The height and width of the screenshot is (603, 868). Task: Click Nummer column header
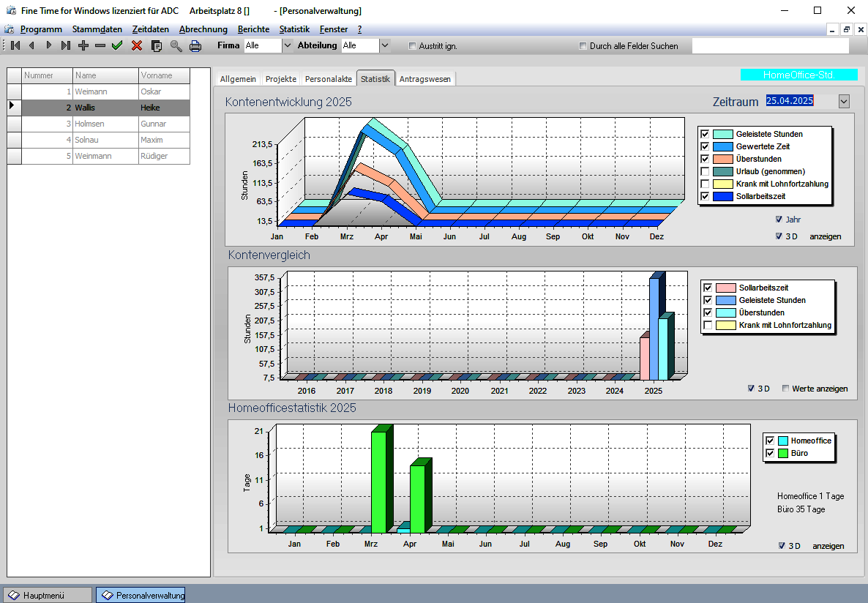point(47,75)
